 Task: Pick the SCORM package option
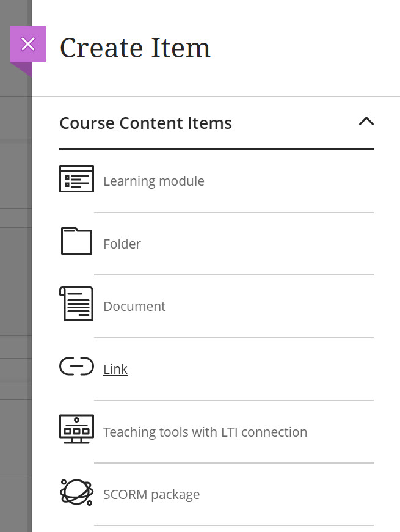point(151,495)
